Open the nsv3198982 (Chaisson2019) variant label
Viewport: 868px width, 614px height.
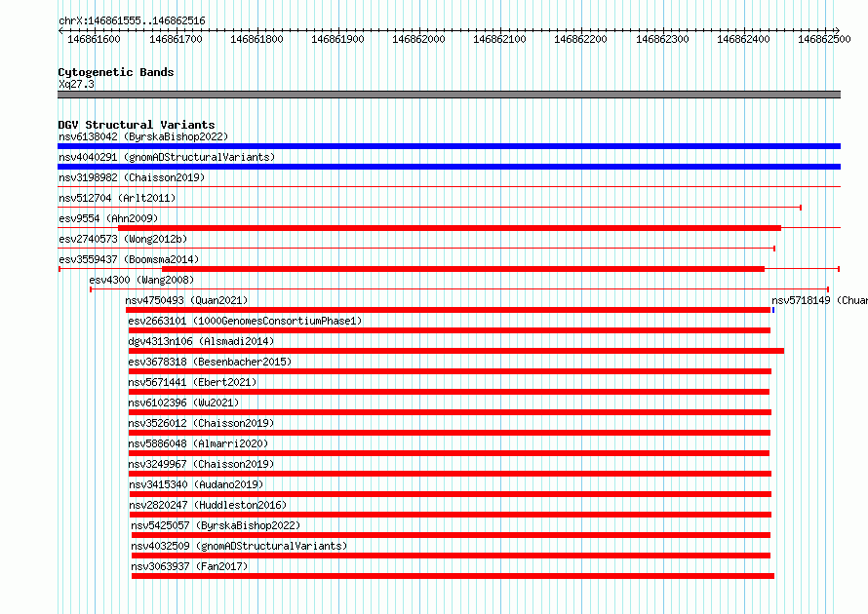point(132,177)
